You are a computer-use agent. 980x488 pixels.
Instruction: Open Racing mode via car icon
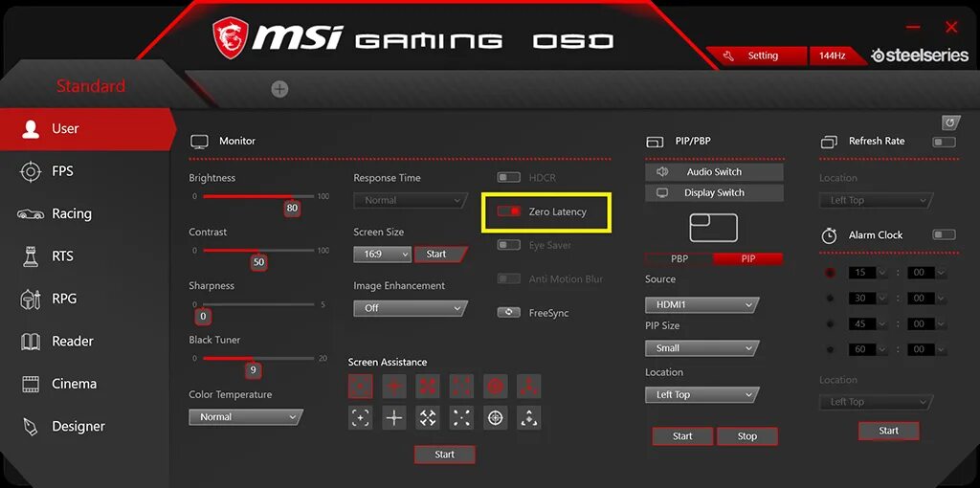pyautogui.click(x=31, y=213)
